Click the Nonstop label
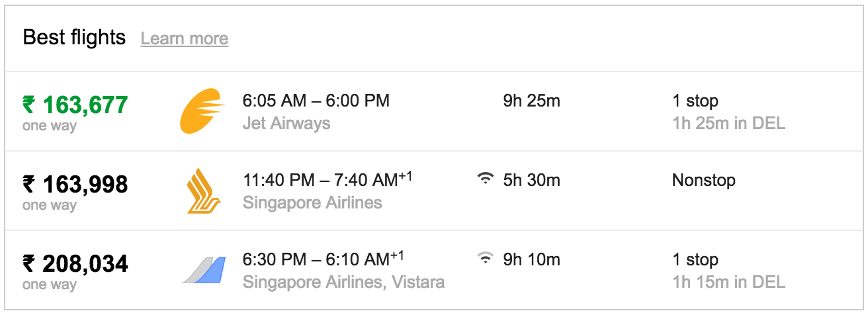Image resolution: width=868 pixels, height=315 pixels. [704, 180]
